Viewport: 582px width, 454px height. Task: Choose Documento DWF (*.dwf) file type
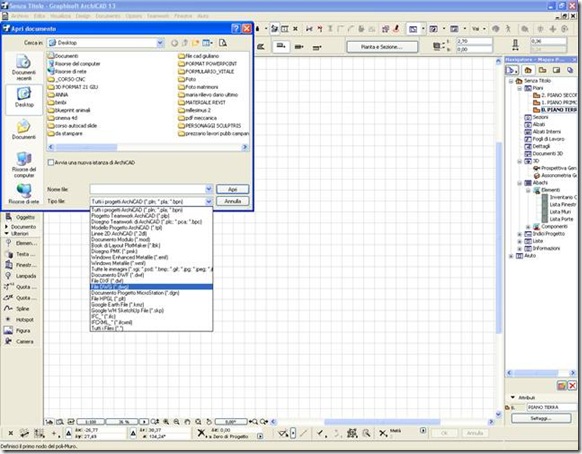151,275
